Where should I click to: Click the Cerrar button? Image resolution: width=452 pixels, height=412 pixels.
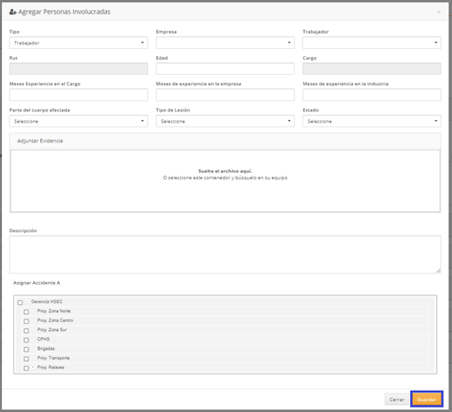[x=397, y=399]
